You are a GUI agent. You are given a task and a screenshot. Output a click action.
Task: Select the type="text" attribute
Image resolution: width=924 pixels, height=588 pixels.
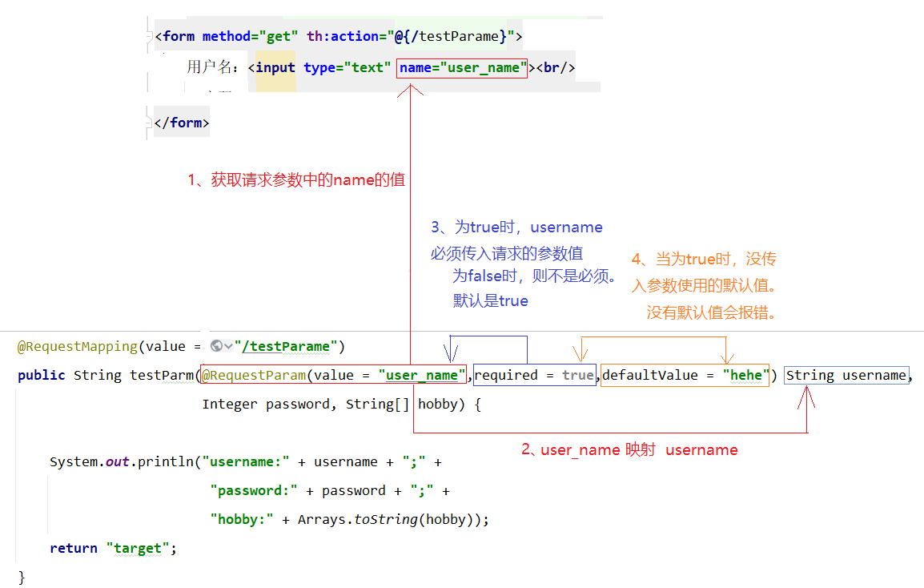[x=347, y=68]
